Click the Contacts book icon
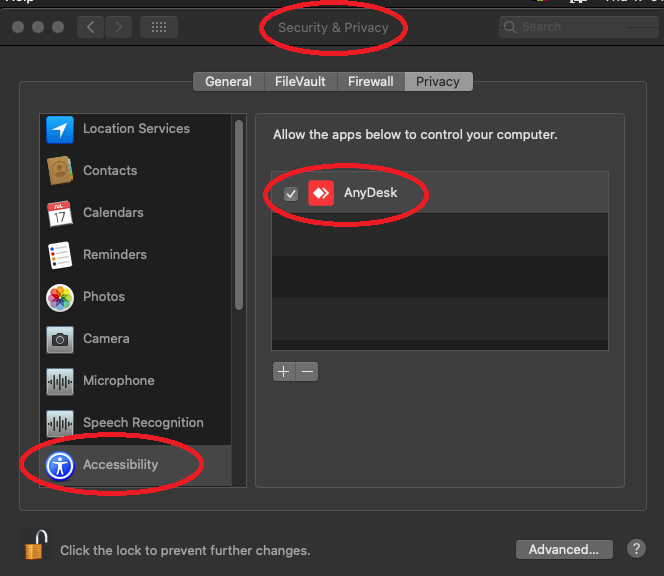Viewport: 664px width, 576px height. pyautogui.click(x=60, y=171)
